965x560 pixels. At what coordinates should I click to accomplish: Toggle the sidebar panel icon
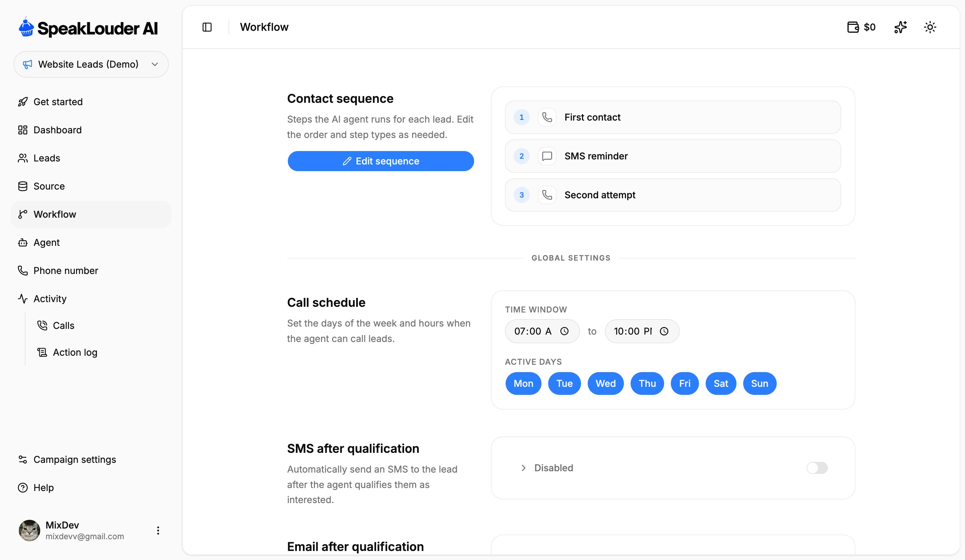click(207, 27)
